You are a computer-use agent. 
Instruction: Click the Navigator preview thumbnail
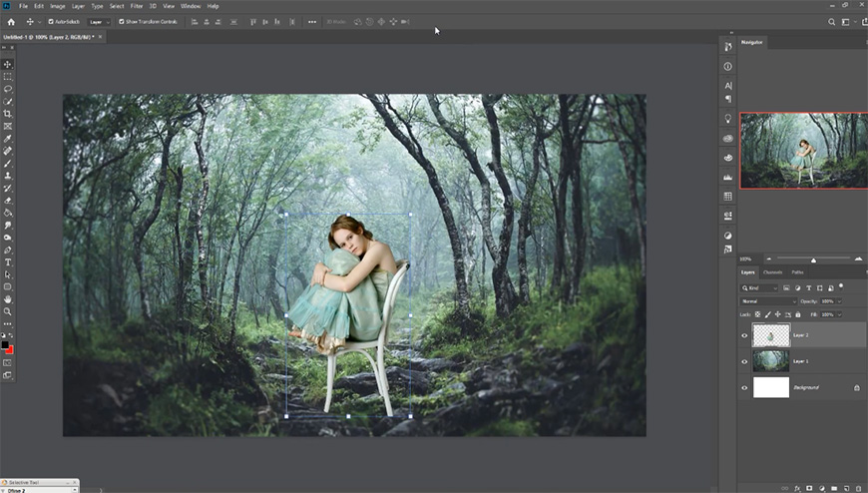tap(804, 151)
